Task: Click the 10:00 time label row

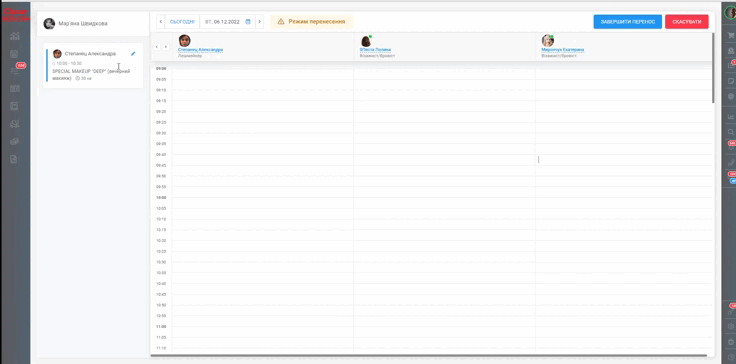Action: [161, 198]
